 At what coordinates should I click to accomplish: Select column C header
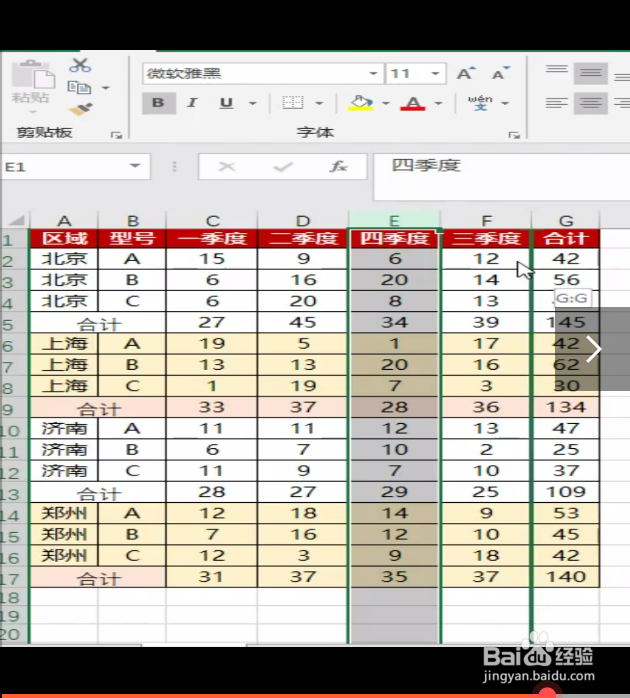coord(212,220)
